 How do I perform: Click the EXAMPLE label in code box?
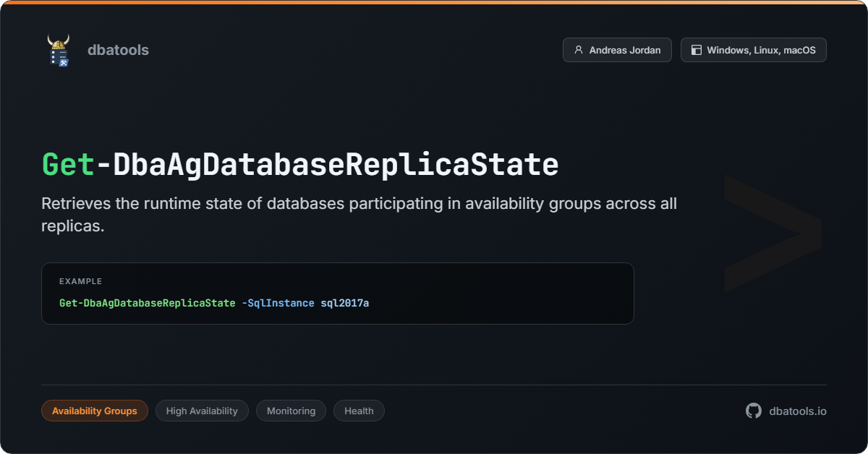click(80, 281)
